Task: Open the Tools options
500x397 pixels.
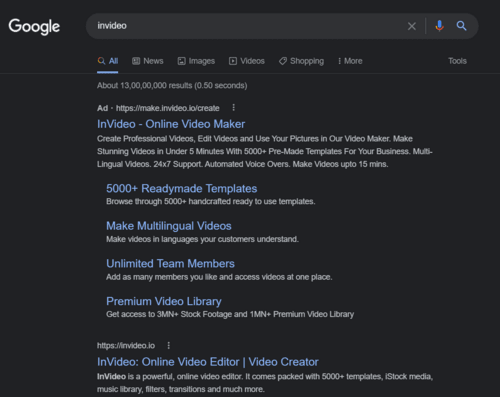Action: [457, 61]
